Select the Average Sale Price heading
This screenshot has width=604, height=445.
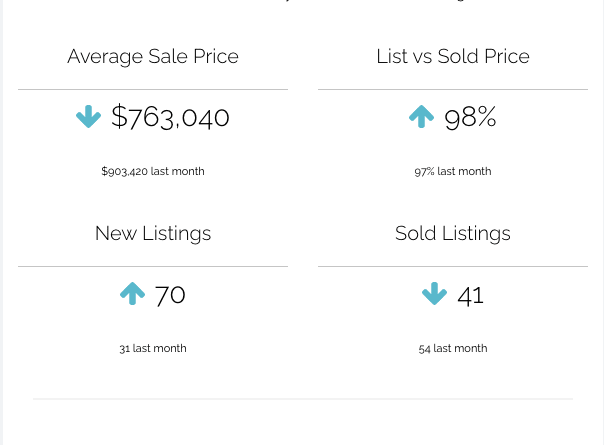click(x=153, y=56)
